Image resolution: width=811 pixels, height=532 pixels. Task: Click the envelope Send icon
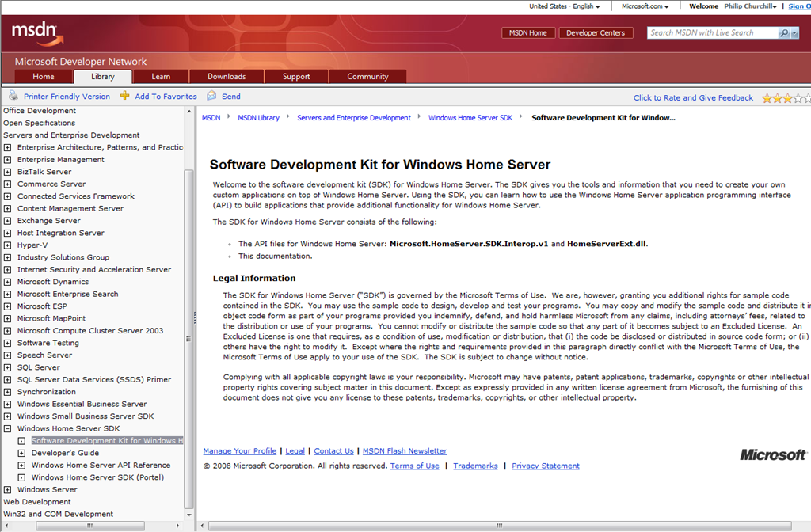pos(211,96)
